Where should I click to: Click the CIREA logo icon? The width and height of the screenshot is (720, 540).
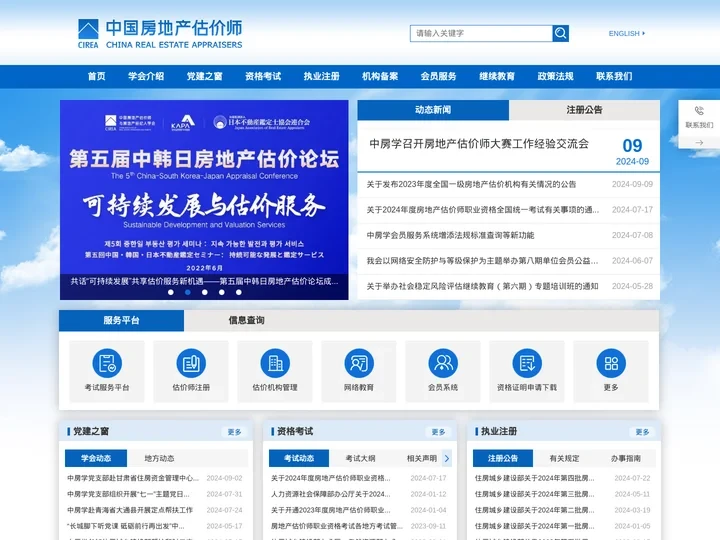[88, 34]
